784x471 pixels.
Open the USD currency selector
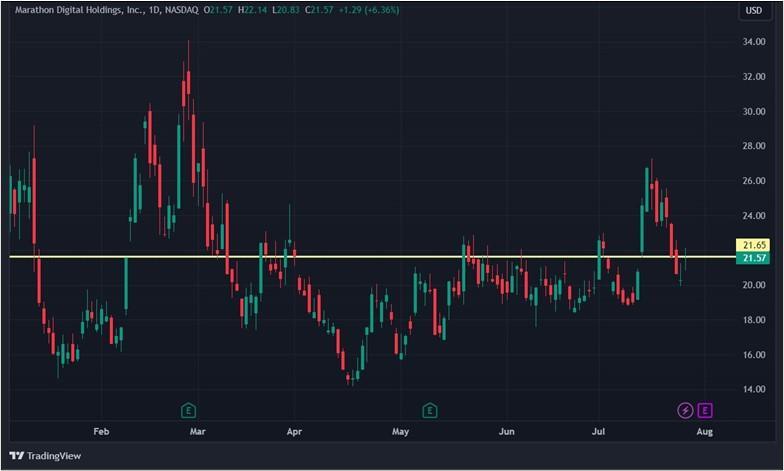pyautogui.click(x=754, y=10)
